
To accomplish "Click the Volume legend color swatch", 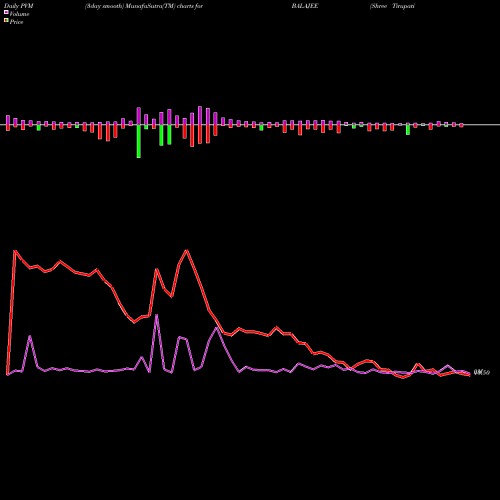I will [6, 12].
